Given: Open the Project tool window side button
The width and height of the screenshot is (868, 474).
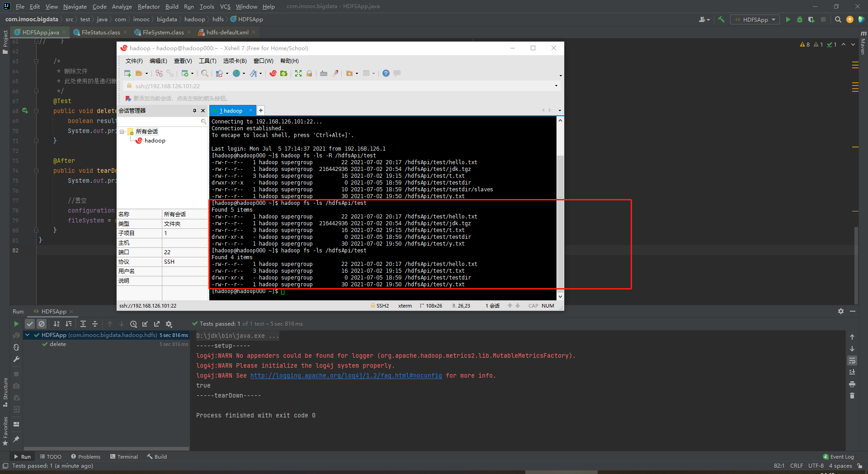Looking at the screenshot, I should [x=5, y=42].
